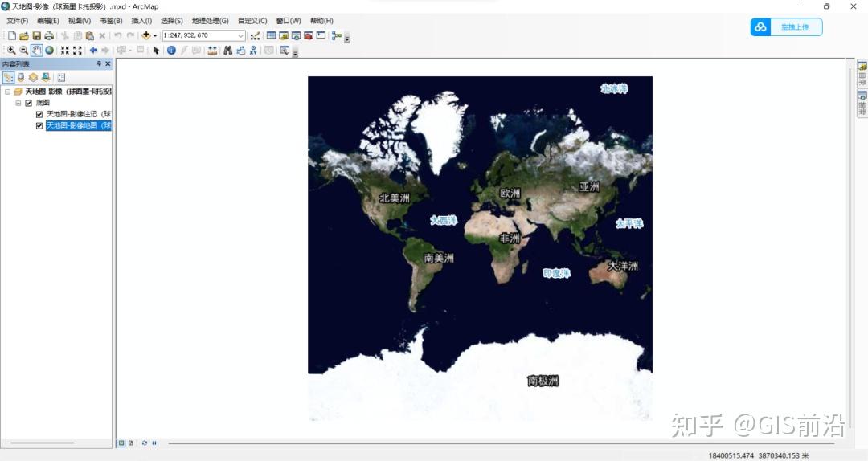The image size is (868, 461).
Task: Open the Find Route tool
Action: pyautogui.click(x=241, y=51)
